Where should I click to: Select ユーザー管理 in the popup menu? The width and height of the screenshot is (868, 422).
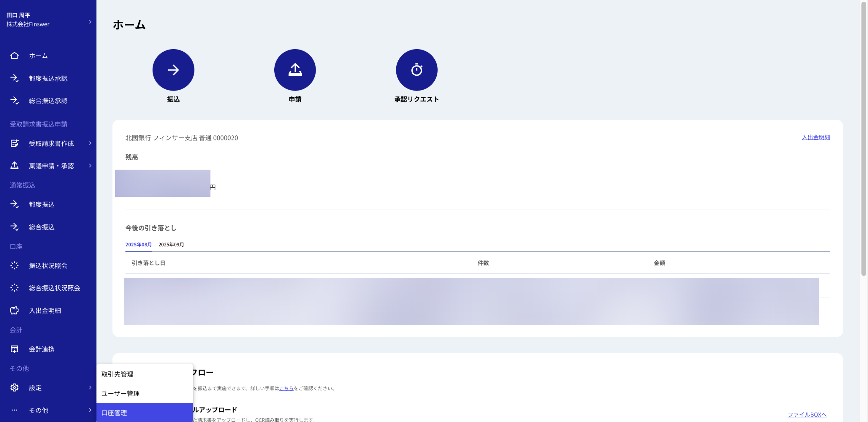pos(121,394)
